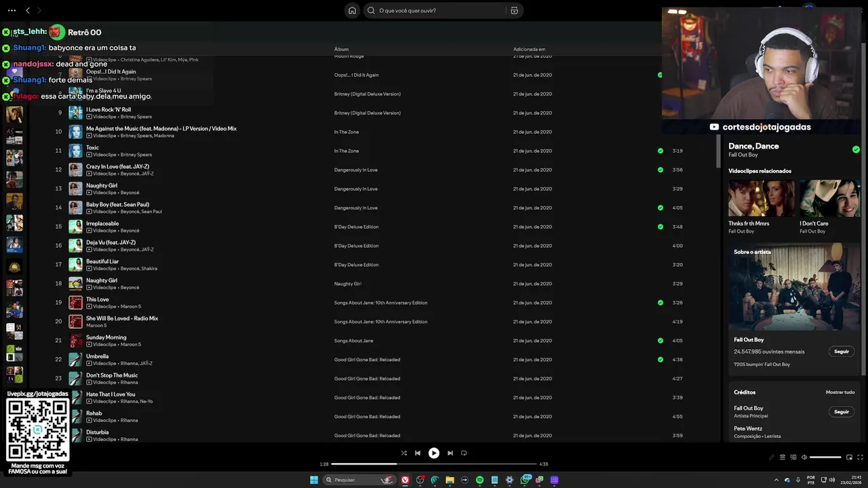The image size is (868, 488).
Task: Open Dangerously In Love album for Naughty Girl
Action: 356,188
